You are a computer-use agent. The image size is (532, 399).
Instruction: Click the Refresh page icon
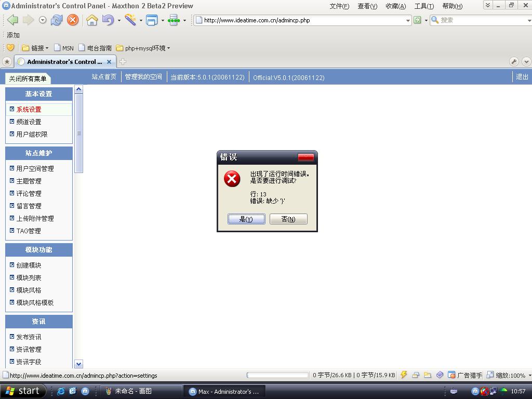(57, 20)
